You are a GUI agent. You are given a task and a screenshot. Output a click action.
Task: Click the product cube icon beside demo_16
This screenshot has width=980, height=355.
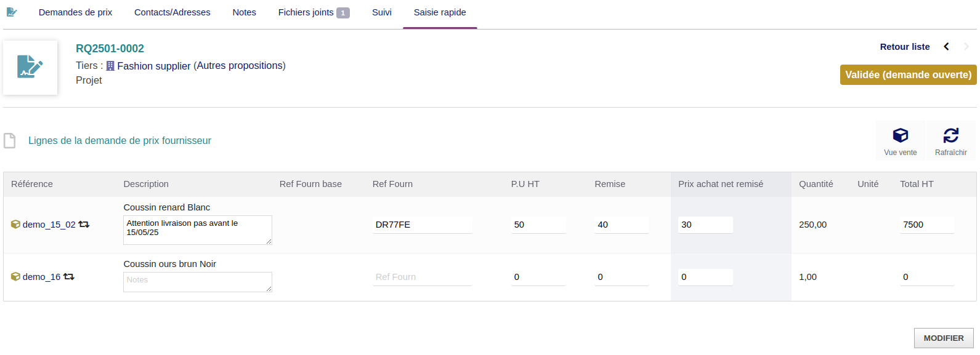[15, 277]
